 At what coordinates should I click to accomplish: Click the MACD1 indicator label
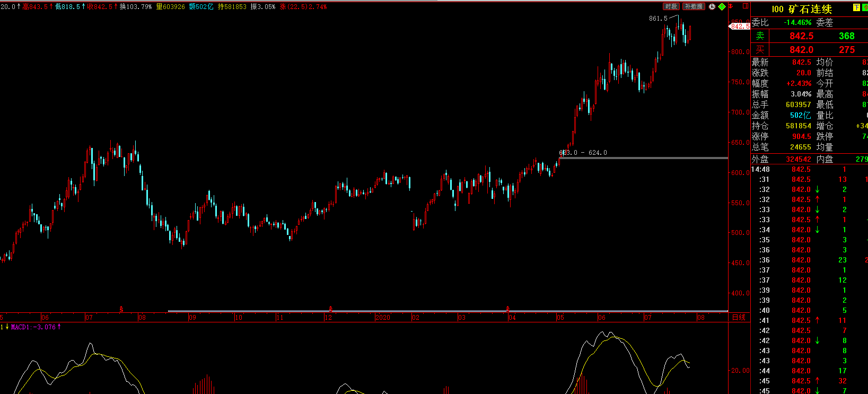[33, 327]
